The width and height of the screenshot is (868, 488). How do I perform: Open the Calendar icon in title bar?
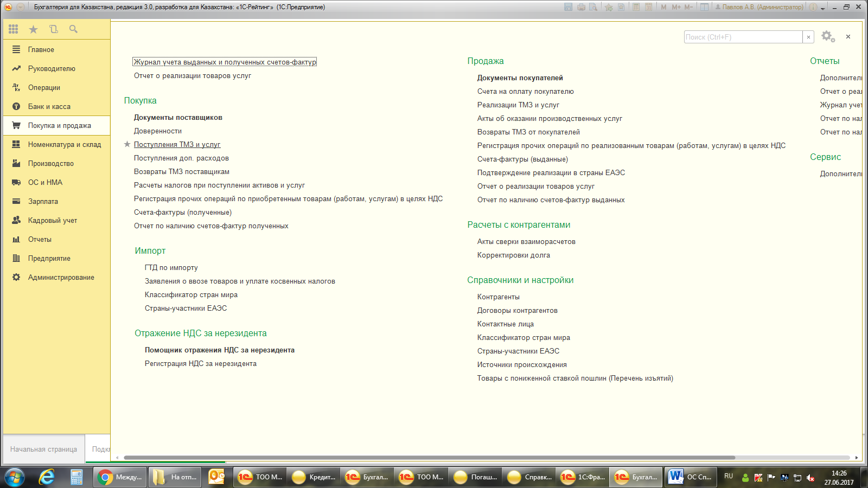tap(648, 7)
